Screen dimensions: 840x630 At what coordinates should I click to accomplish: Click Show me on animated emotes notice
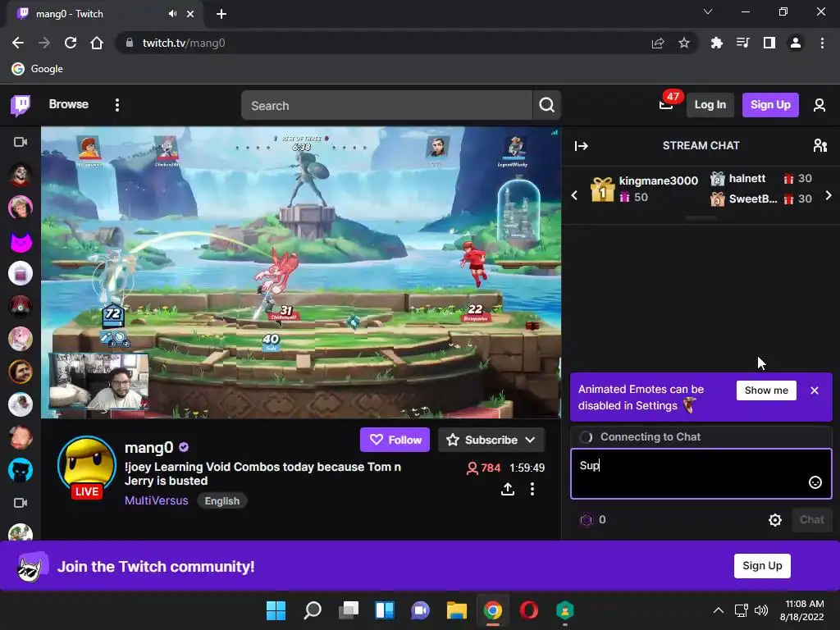click(766, 390)
